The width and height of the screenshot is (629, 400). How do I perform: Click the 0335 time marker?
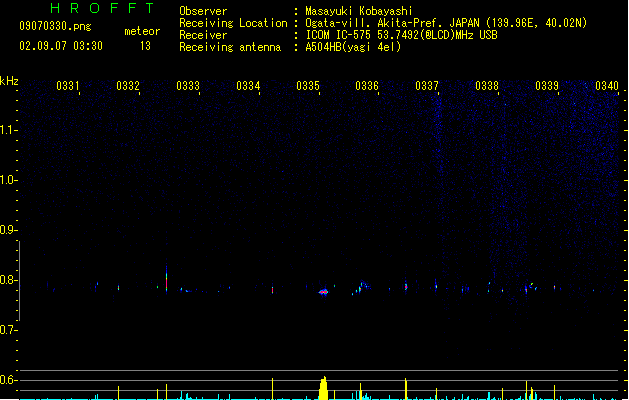coord(308,86)
